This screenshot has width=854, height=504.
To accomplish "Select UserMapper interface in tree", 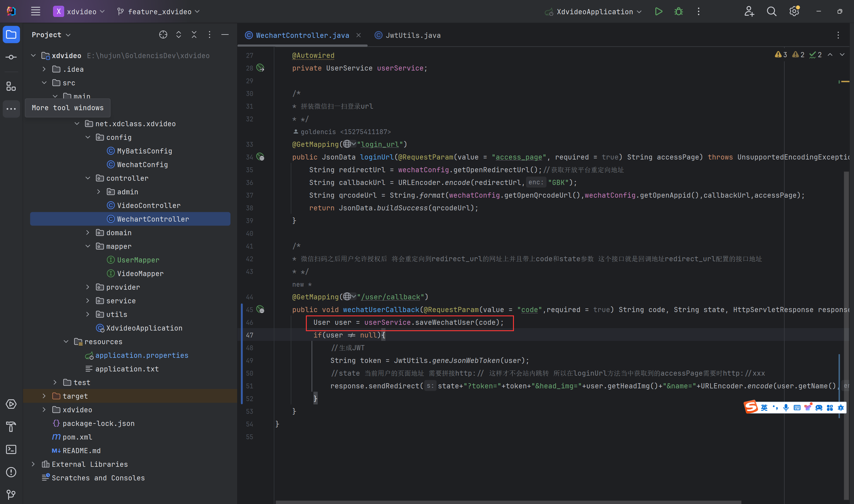I will click(133, 260).
